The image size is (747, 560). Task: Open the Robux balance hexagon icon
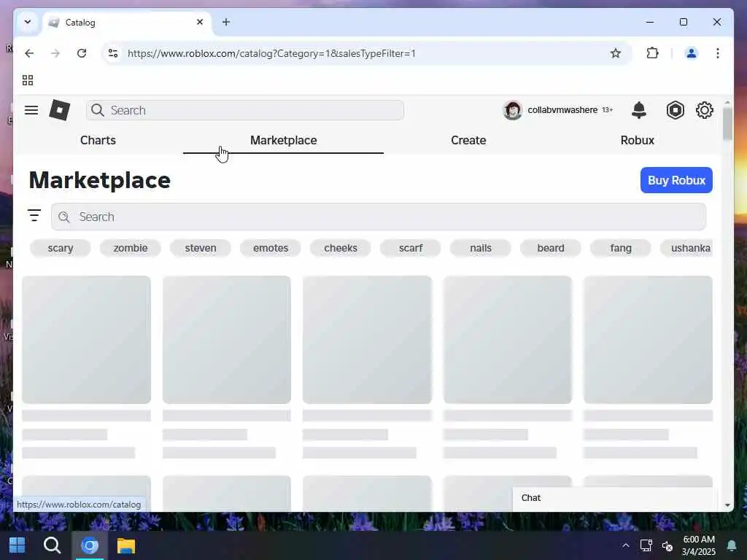(675, 110)
